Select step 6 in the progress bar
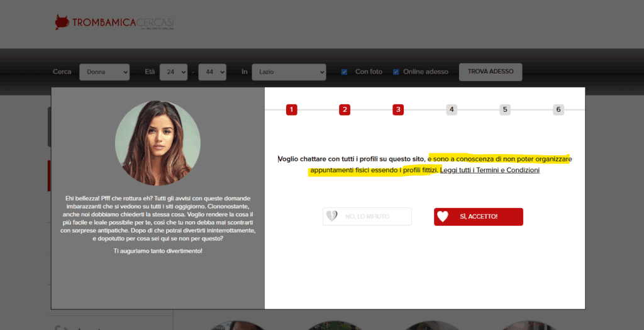The width and height of the screenshot is (644, 330). click(x=558, y=109)
